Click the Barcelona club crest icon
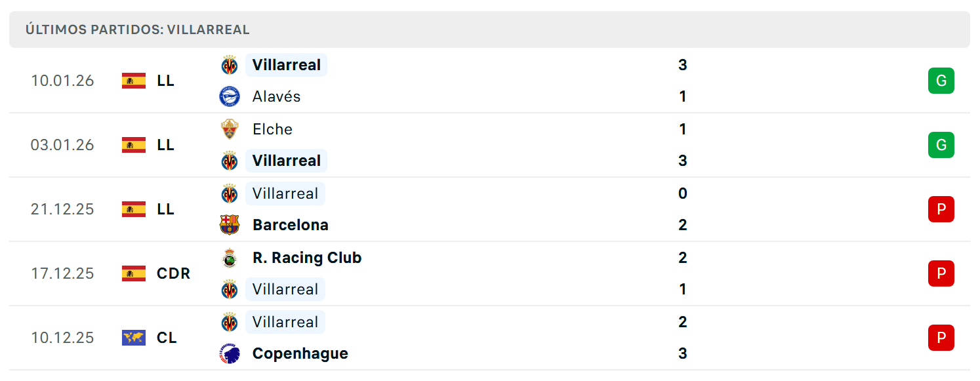This screenshot has width=980, height=381. [x=230, y=225]
